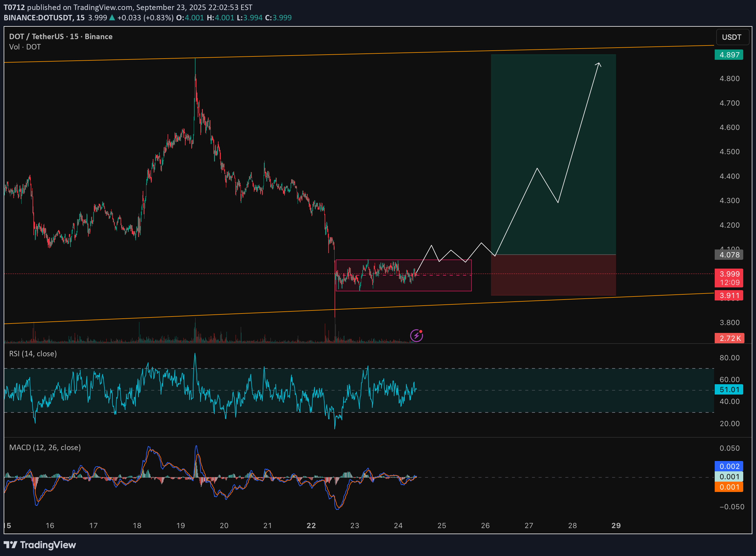Click the TradingView logo at bottom left

40,544
